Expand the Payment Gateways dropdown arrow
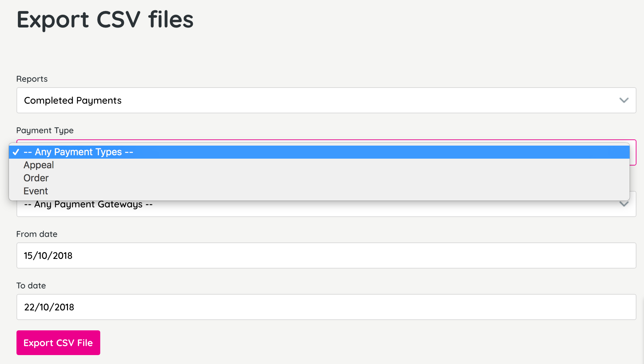Screen dimensions: 644x364 click(x=624, y=204)
